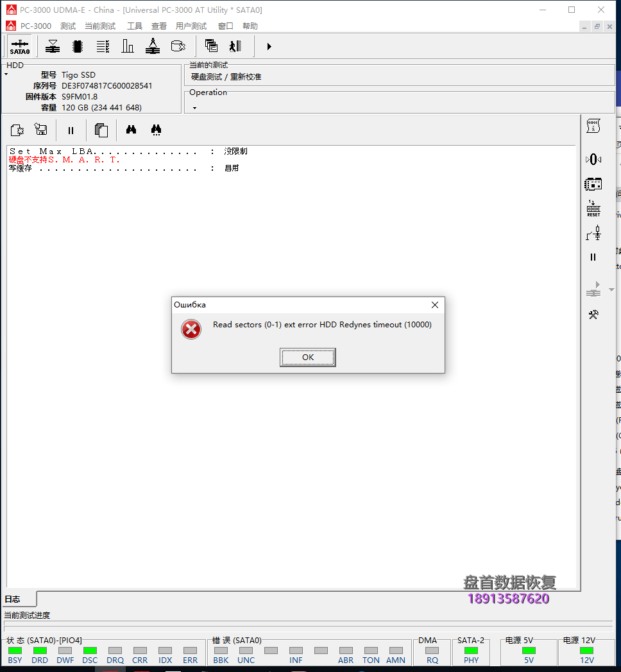This screenshot has width=621, height=672.
Task: Click the pause icon in the right sidebar
Action: 593,257
